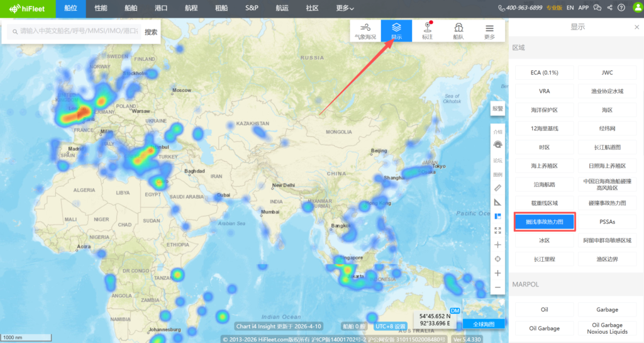Select the ruler distance measuring tool
This screenshot has height=343, width=644.
tap(497, 188)
